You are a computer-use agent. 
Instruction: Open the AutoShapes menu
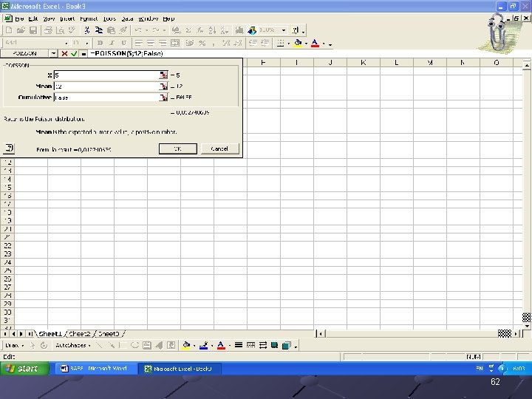point(73,345)
